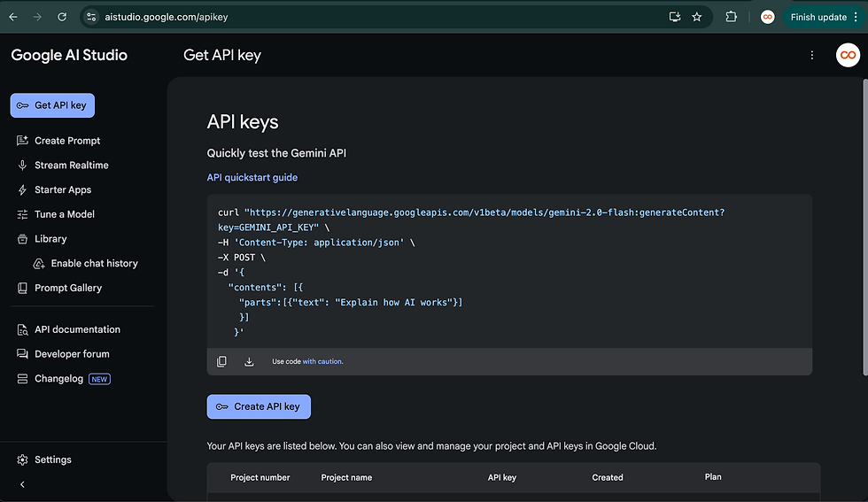This screenshot has width=868, height=502.
Task: Click the Plan column header
Action: click(x=713, y=477)
